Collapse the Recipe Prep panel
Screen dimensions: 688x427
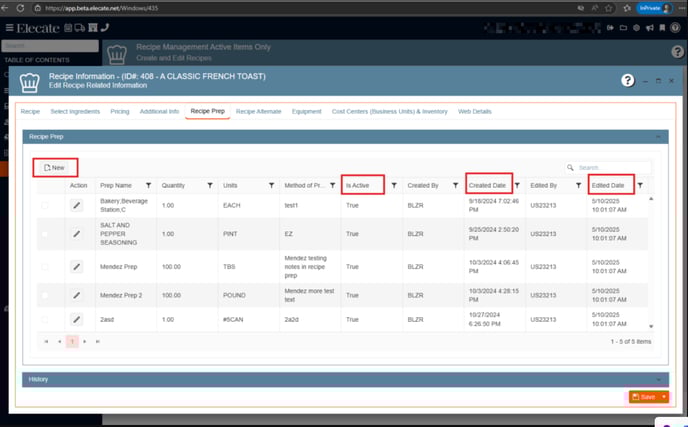pyautogui.click(x=658, y=134)
